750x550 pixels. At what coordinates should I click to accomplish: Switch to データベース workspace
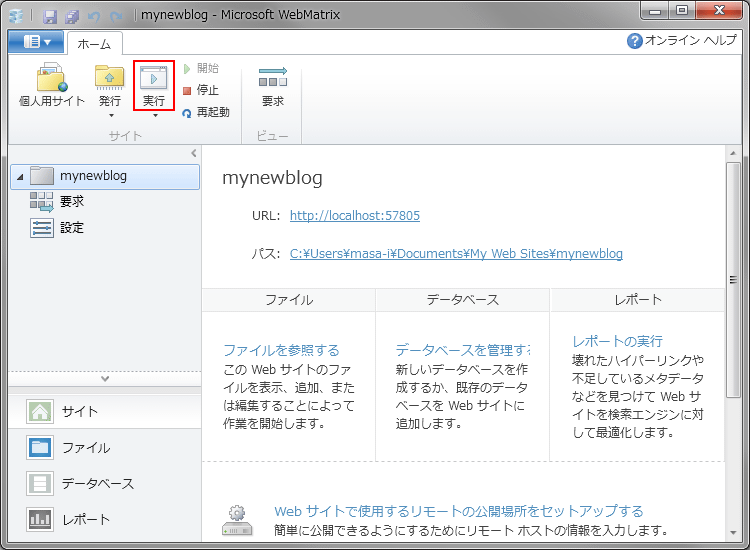pos(105,484)
